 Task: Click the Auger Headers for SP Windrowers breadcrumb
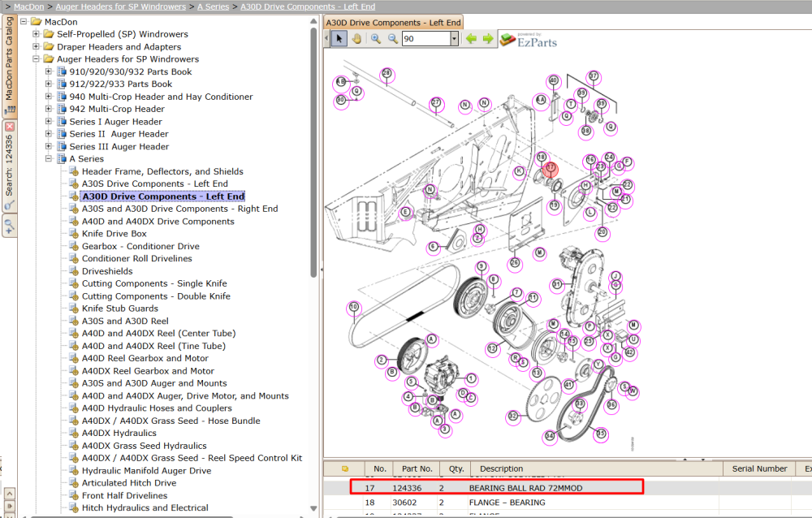[x=121, y=6]
